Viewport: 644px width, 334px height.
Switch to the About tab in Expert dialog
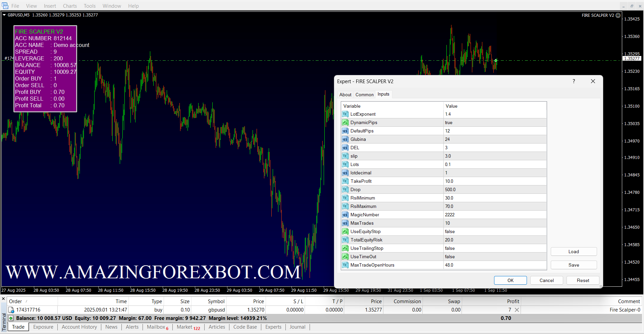345,95
